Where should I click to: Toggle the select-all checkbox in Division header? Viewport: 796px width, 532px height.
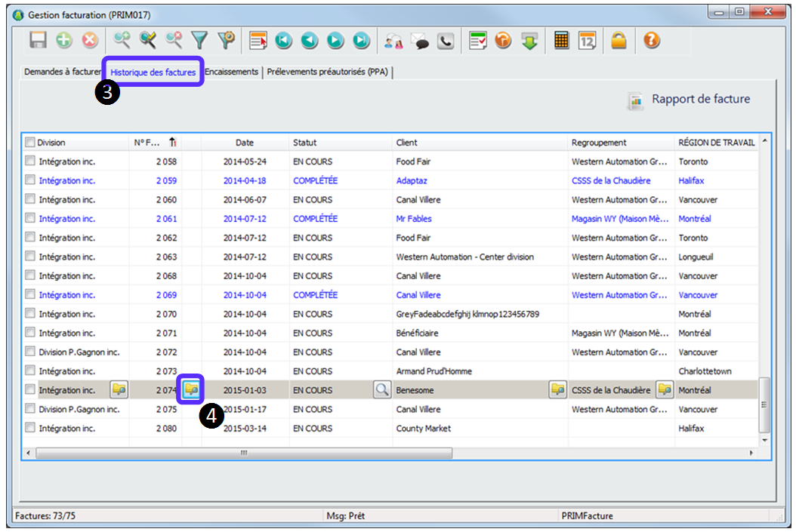click(x=29, y=143)
